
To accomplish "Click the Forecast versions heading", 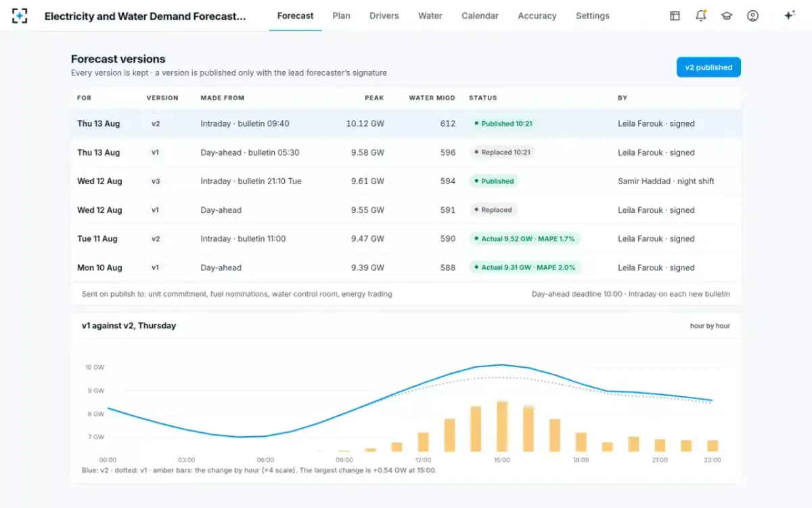I will [118, 59].
